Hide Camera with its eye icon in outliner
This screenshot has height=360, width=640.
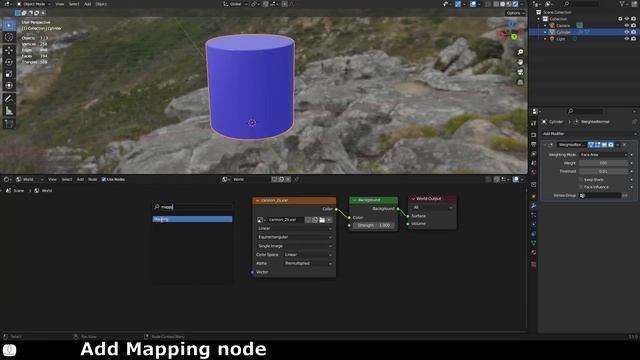pyautogui.click(x=627, y=25)
